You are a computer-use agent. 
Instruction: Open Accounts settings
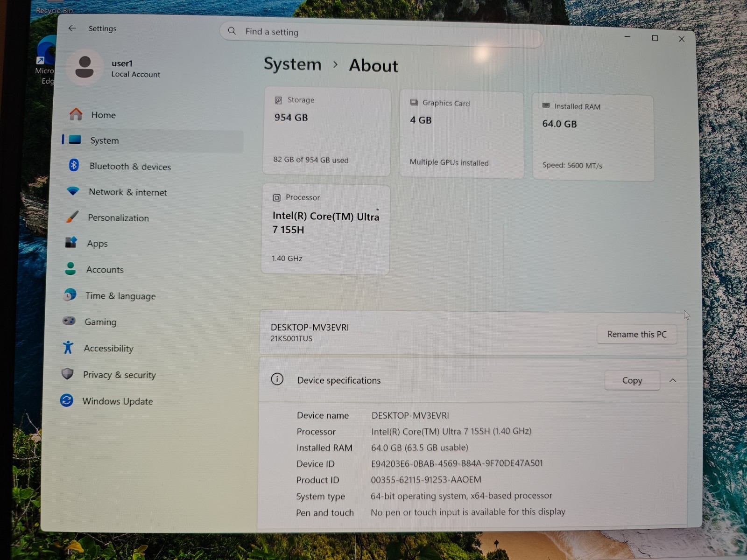[148, 269]
